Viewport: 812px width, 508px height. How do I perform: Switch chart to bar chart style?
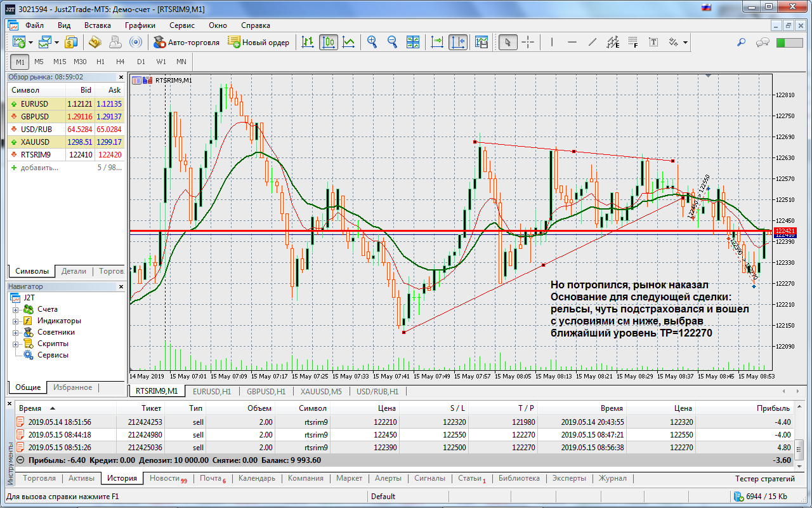tap(308, 42)
